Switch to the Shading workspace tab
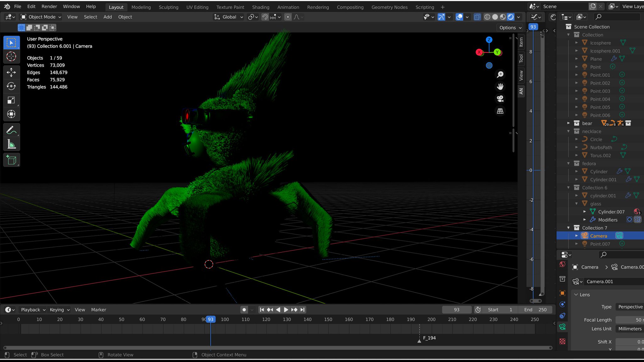 (260, 7)
